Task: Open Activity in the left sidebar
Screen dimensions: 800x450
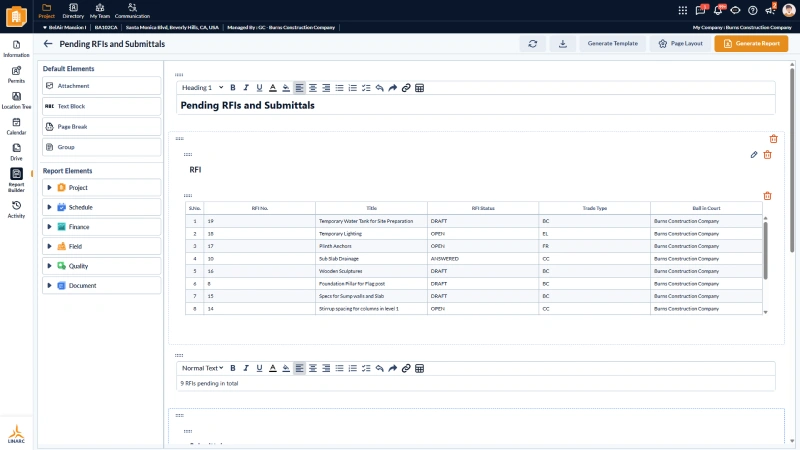Action: click(16, 209)
